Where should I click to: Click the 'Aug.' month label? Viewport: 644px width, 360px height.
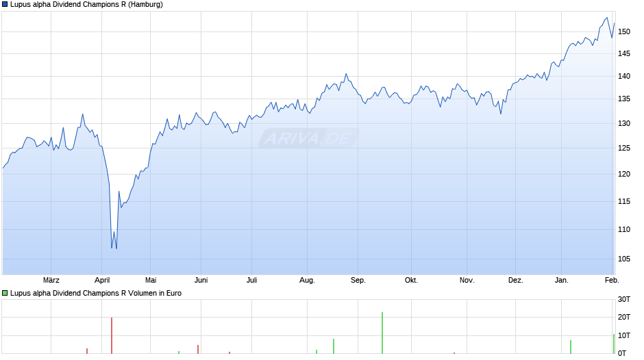click(x=307, y=281)
